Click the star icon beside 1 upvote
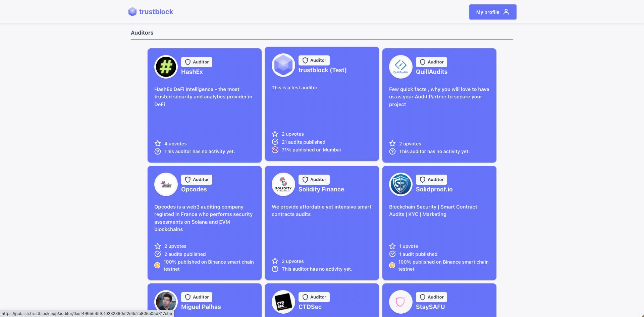This screenshot has width=644, height=317. coord(392,246)
